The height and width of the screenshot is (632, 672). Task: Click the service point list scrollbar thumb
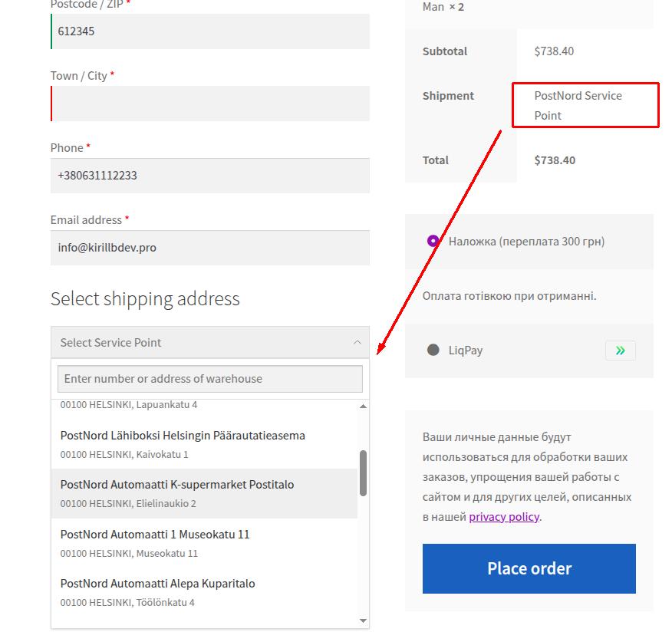pos(363,473)
